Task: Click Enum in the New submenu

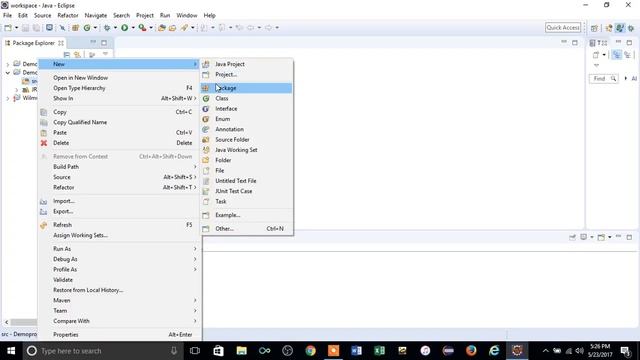Action: 247,119
